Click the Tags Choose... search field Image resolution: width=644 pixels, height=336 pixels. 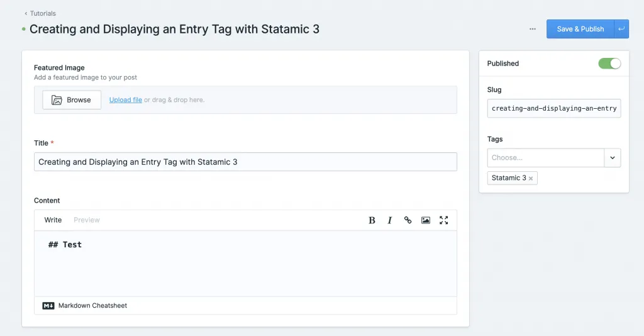point(546,158)
